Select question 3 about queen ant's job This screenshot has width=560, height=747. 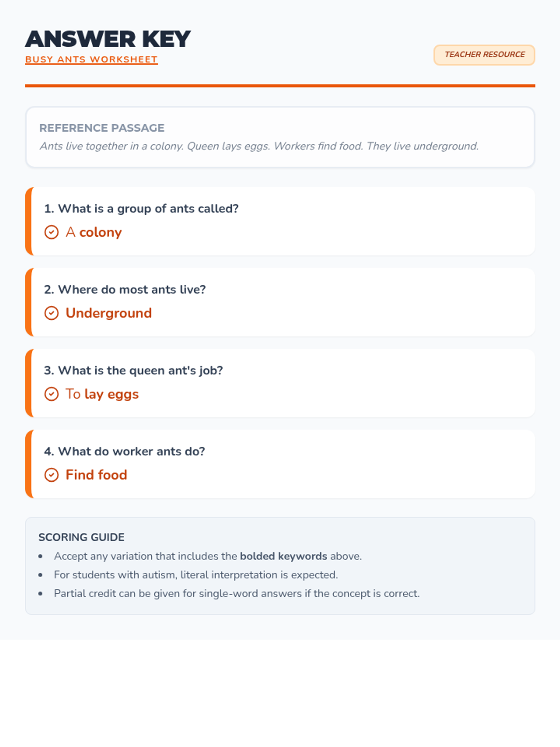[x=133, y=371]
